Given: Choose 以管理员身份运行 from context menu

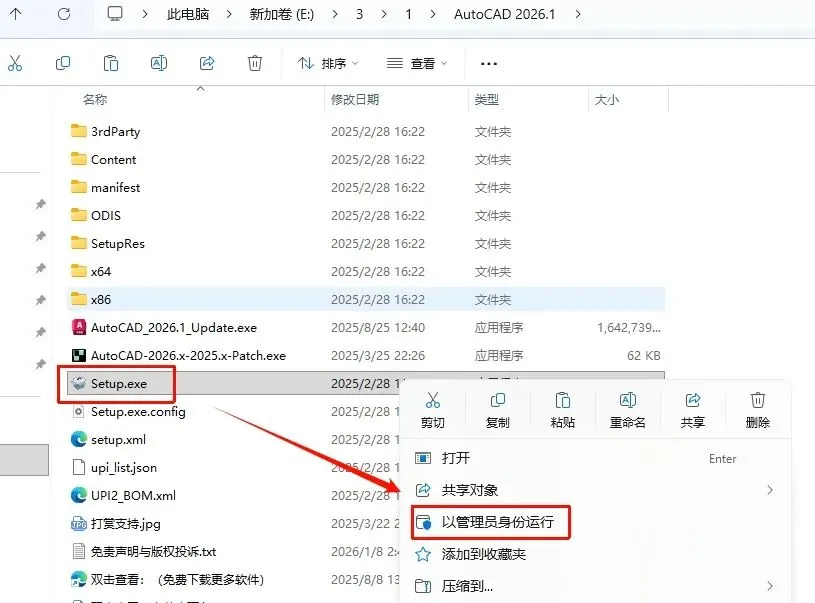Looking at the screenshot, I should pos(596,522).
